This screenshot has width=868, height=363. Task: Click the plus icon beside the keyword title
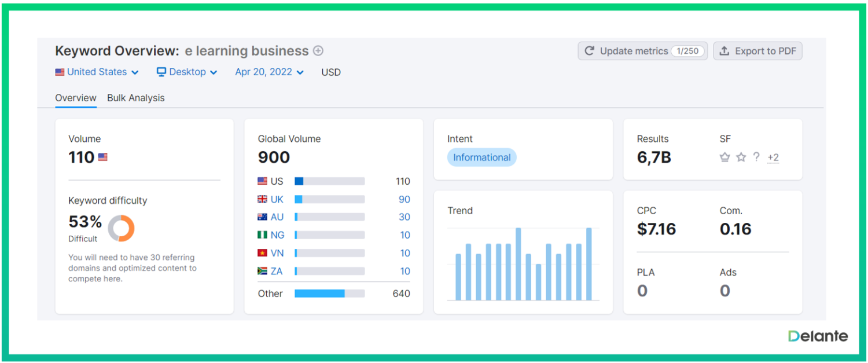(318, 51)
